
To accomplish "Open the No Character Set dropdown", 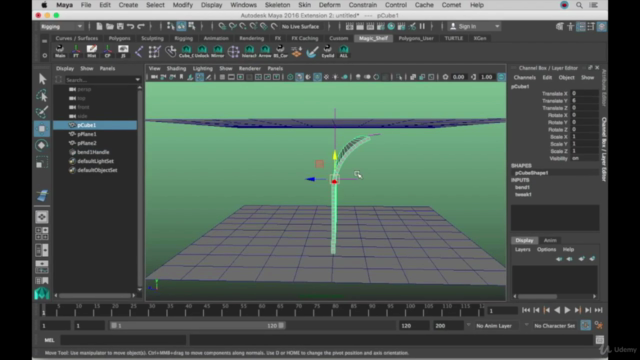I will coord(555,326).
